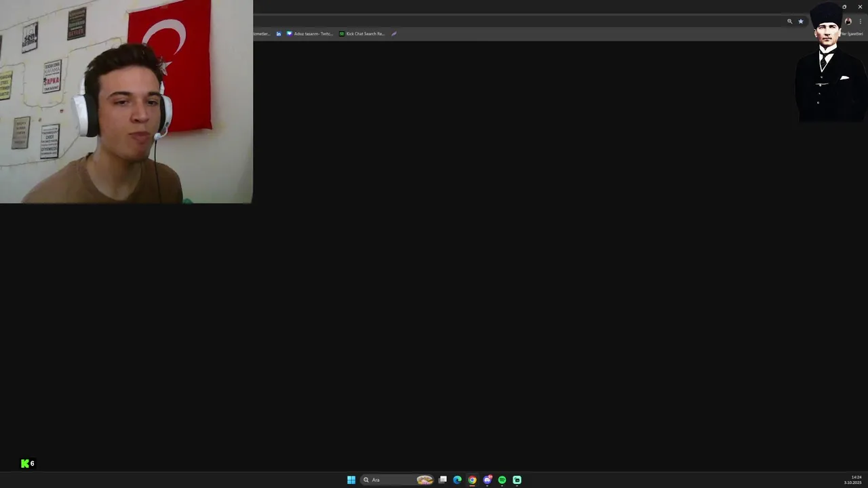Open Spotify from the taskbar

(x=502, y=480)
